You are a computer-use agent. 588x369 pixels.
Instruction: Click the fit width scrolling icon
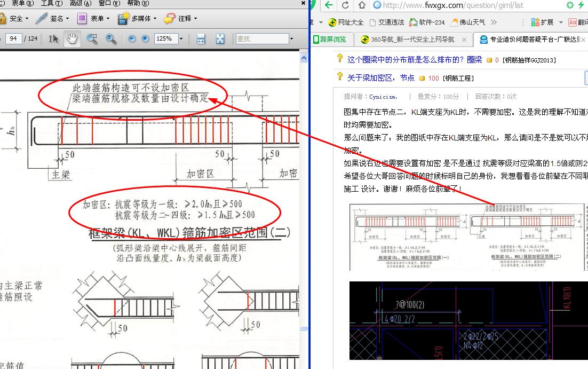(201, 38)
